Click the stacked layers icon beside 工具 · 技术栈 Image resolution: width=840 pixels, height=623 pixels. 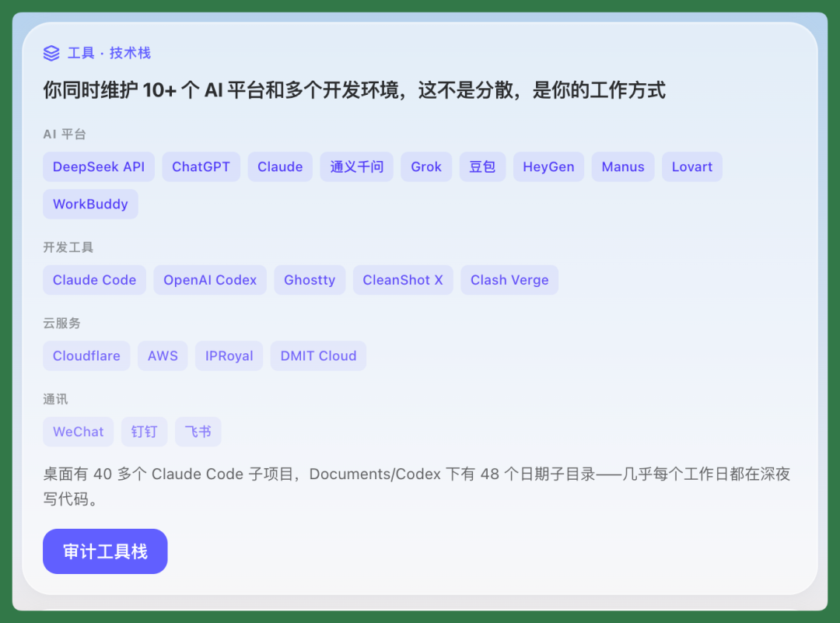[x=51, y=53]
